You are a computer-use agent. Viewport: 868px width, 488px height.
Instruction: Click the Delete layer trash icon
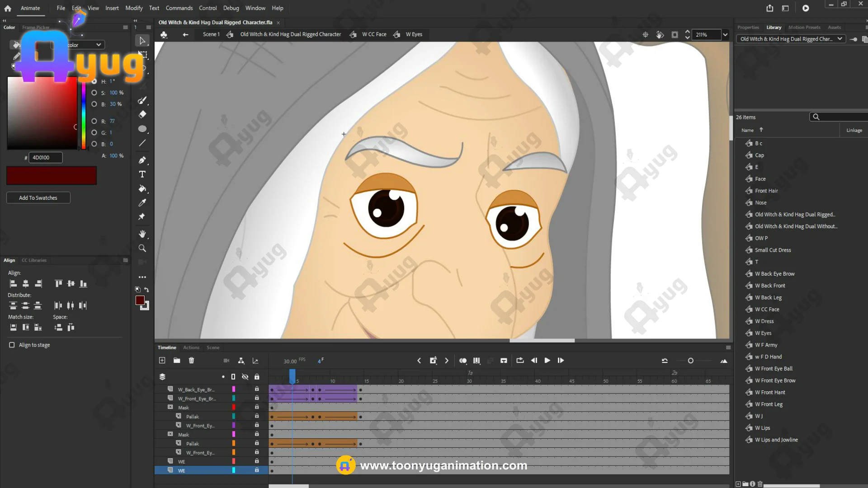point(191,361)
